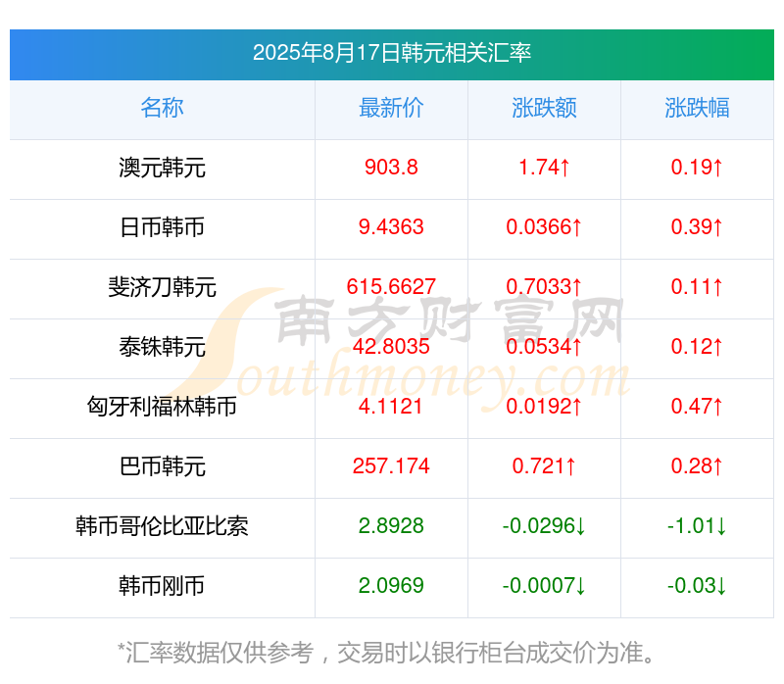Click the 汇率数据仅供参考 disclaimer footnote

[x=386, y=653]
